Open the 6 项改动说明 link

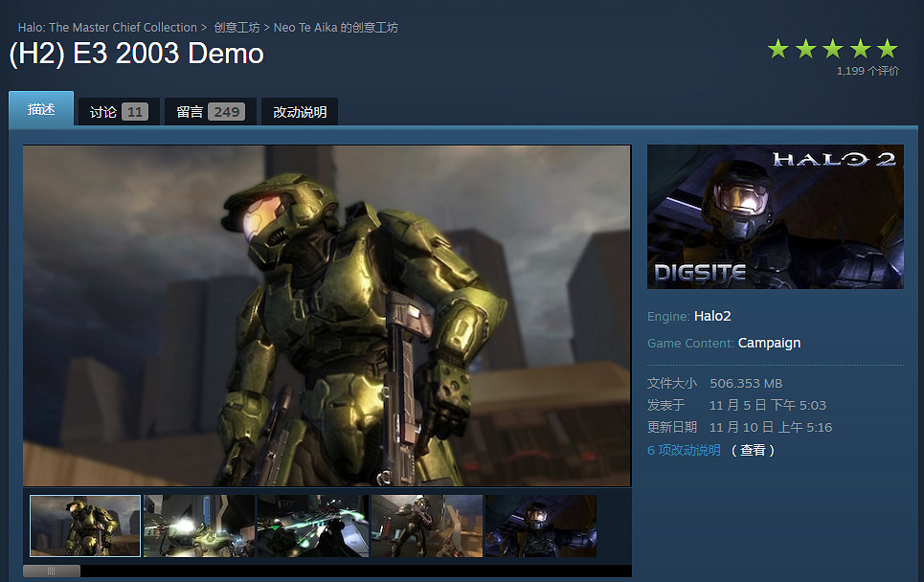(x=684, y=450)
